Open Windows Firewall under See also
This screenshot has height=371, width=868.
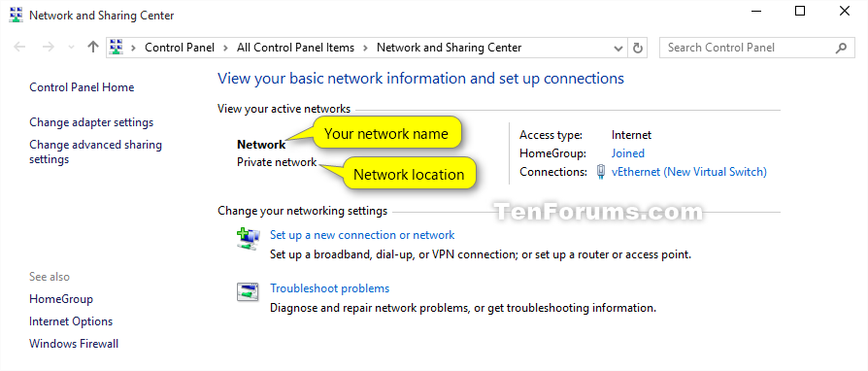[74, 344]
